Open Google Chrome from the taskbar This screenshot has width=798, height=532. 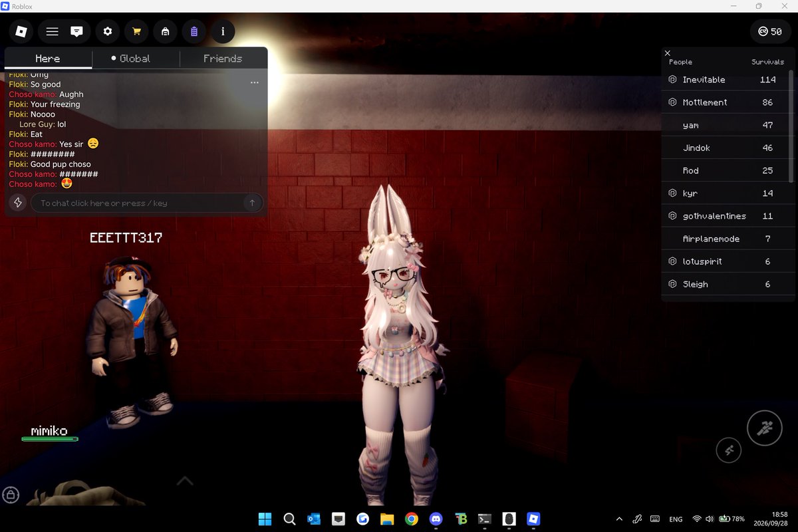click(x=412, y=519)
